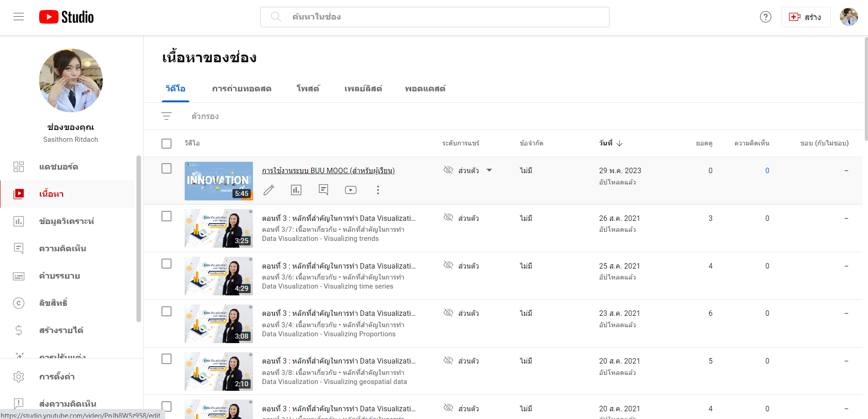868x419 pixels.
Task: Click the สร้าง create button
Action: point(806,17)
